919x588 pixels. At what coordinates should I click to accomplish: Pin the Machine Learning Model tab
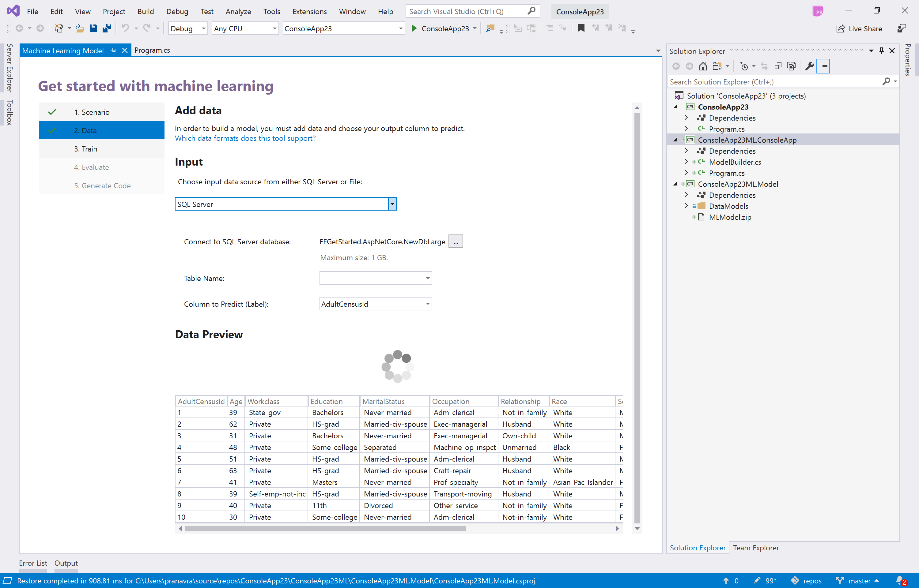coord(113,51)
